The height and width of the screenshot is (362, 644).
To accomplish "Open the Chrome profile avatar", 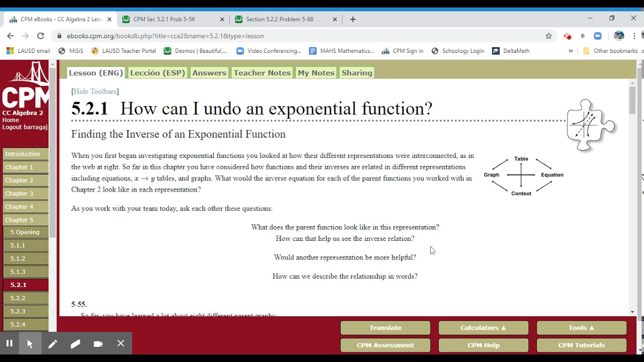I will click(619, 36).
